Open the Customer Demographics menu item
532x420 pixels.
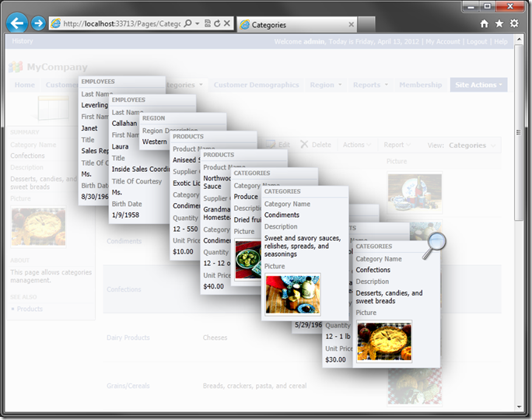point(256,85)
